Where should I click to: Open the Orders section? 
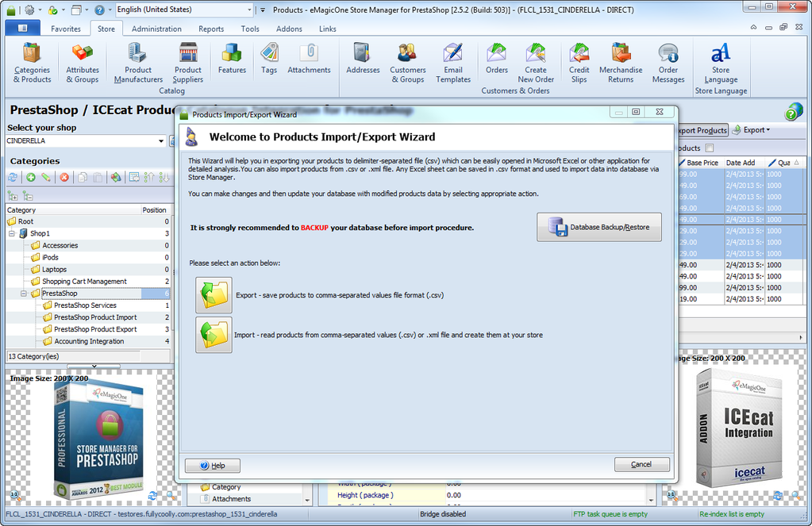[x=497, y=59]
